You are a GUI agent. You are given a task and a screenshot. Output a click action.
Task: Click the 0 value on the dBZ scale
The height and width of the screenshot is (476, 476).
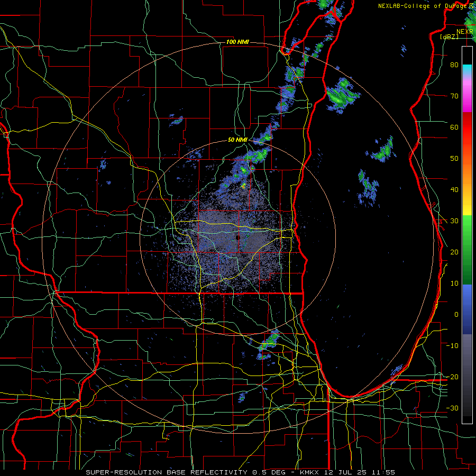[456, 315]
